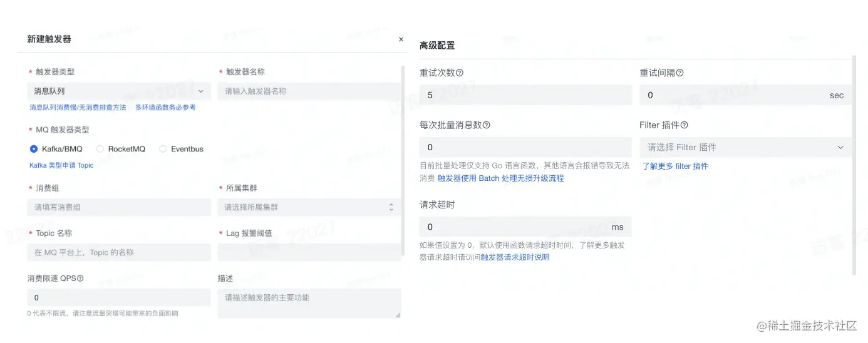The width and height of the screenshot is (868, 343).
Task: Click the 新建触发器 dialog title
Action: tap(49, 39)
